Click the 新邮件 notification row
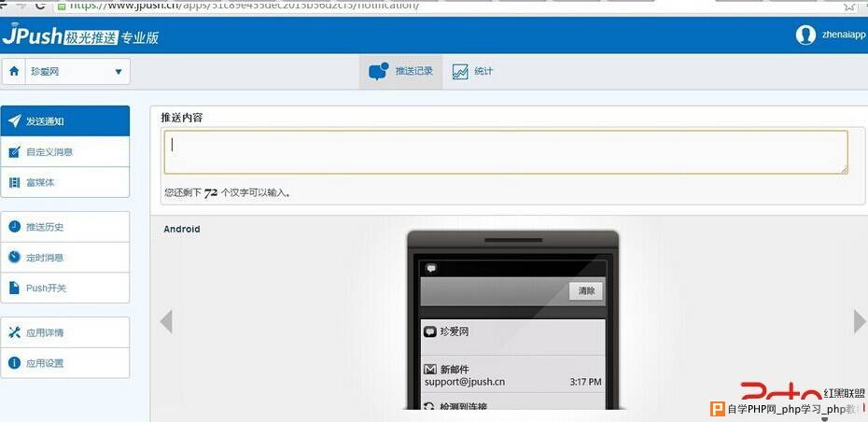 coord(513,374)
